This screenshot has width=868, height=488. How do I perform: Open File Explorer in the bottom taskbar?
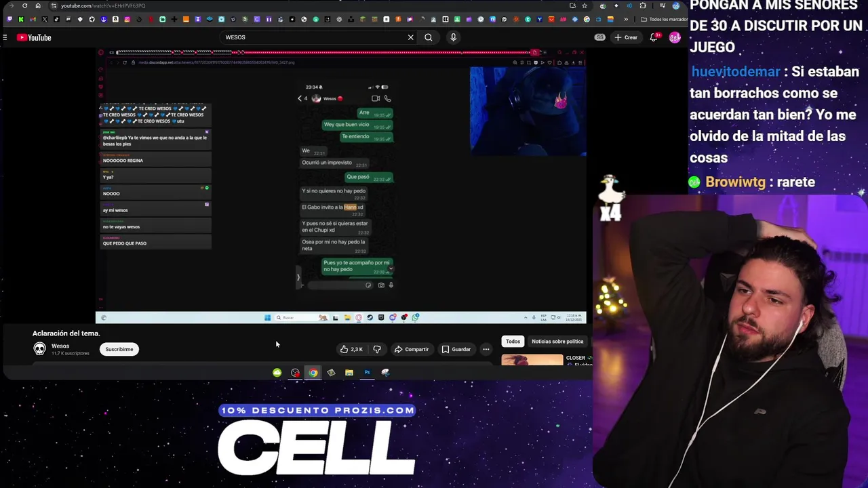point(349,372)
